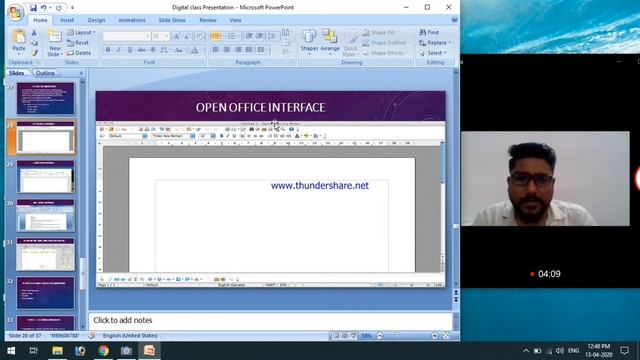Click the Reset slide button
640x360 pixels.
[78, 42]
